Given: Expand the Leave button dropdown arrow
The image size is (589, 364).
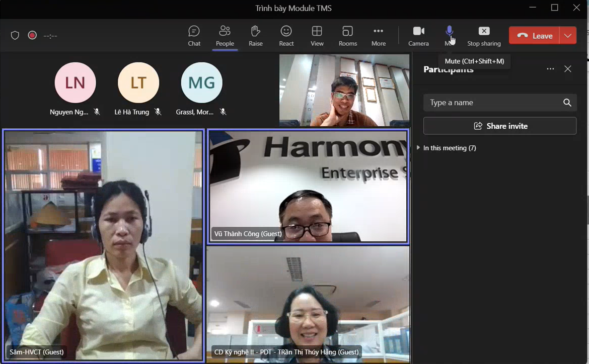Looking at the screenshot, I should click(568, 36).
